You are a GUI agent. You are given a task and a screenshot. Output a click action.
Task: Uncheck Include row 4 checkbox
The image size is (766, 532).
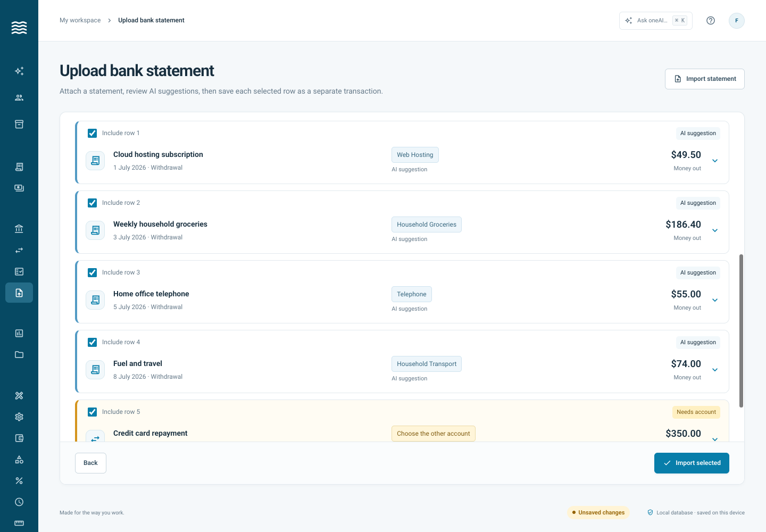tap(93, 343)
